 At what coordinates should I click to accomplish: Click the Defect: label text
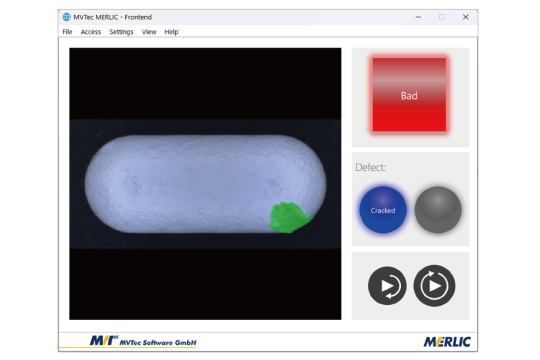coord(371,167)
